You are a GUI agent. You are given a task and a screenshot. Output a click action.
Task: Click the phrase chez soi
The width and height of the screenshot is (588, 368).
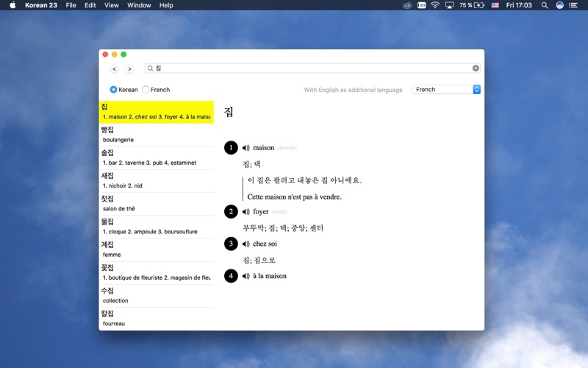(265, 244)
